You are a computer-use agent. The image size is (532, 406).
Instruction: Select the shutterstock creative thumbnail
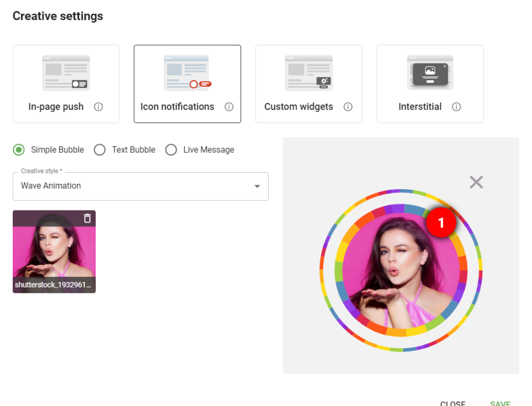[x=54, y=251]
